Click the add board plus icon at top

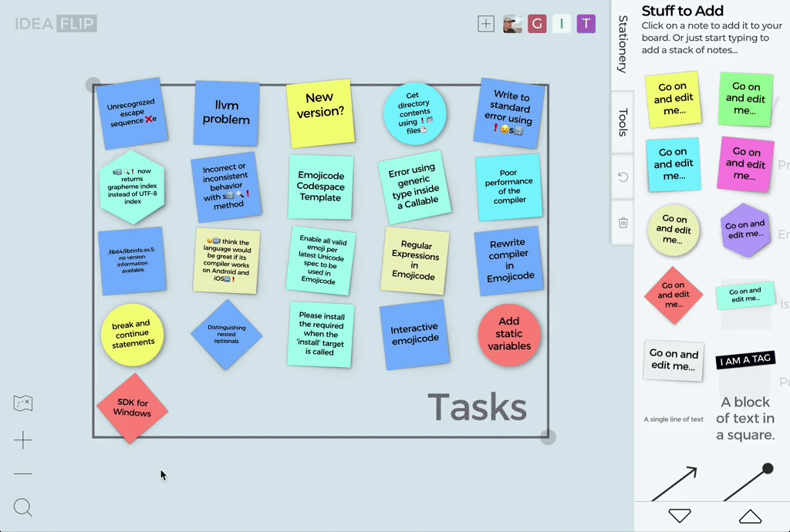(486, 24)
